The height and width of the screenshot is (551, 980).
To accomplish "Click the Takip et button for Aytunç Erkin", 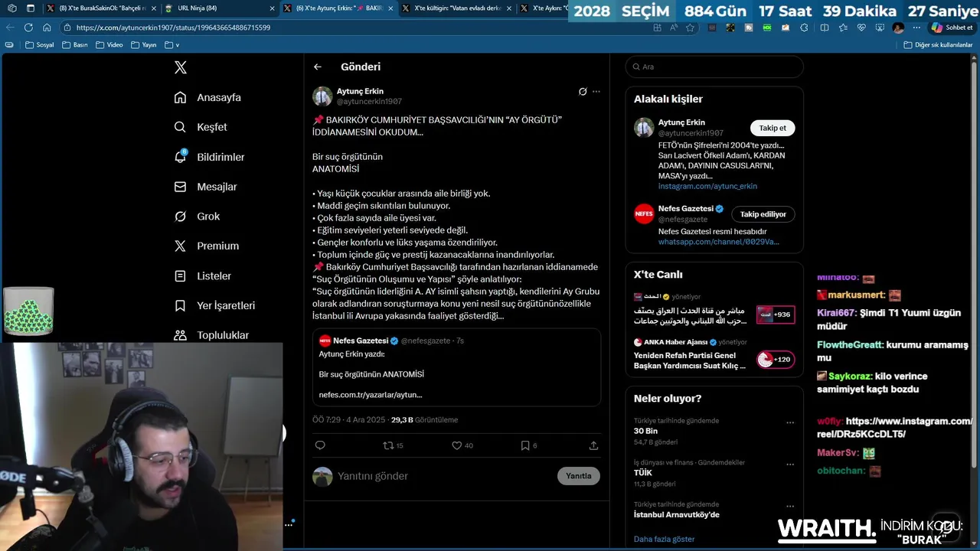I will click(772, 128).
